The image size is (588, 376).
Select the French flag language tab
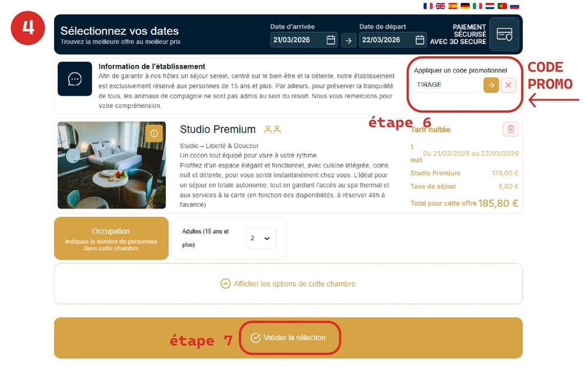427,6
